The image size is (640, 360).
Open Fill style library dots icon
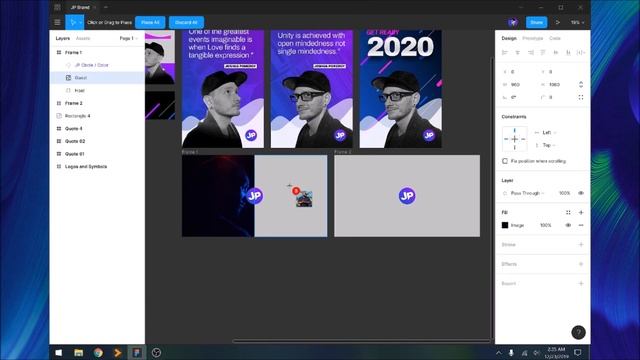pyautogui.click(x=568, y=212)
